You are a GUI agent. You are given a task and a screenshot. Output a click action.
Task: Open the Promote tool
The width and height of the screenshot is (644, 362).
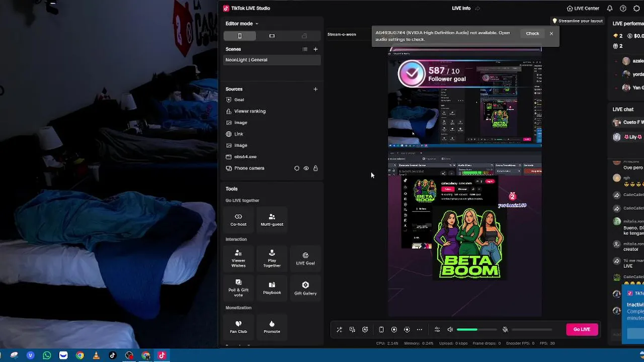[x=272, y=326]
